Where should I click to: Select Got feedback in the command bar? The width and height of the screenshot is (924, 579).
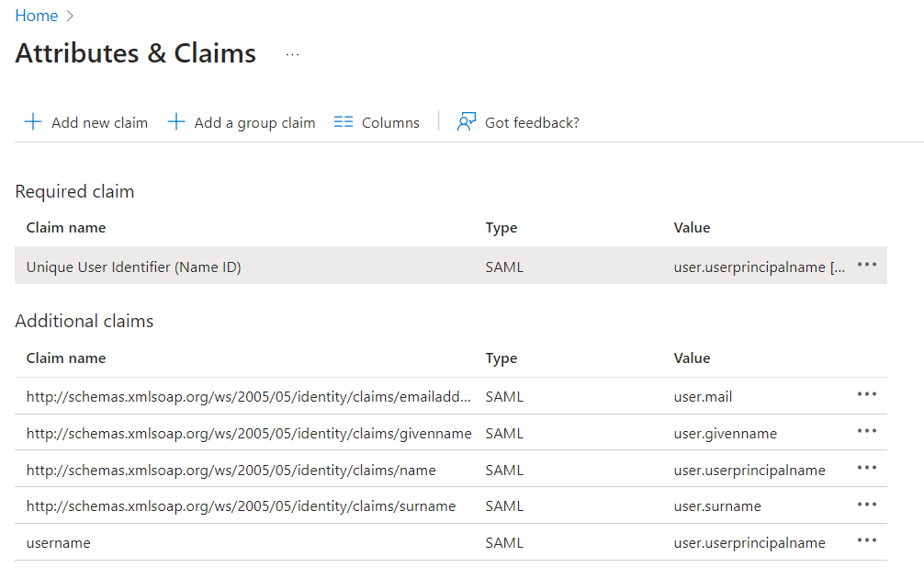(531, 121)
